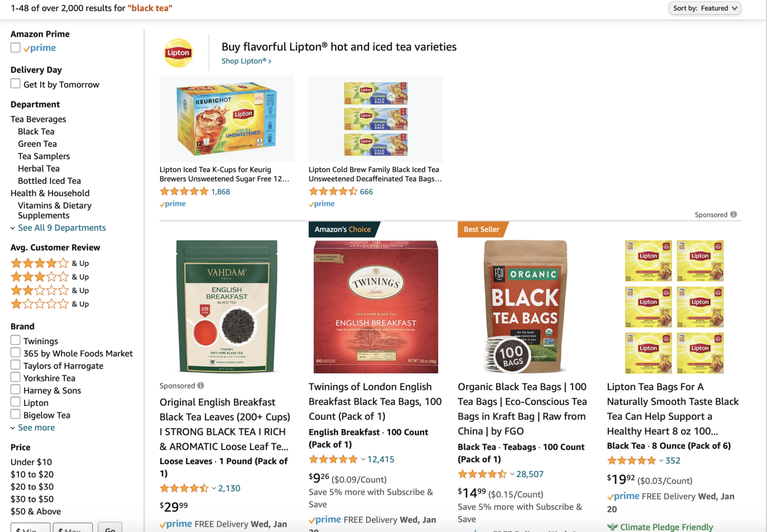This screenshot has width=767, height=532.
Task: Open the Sort by Featured dropdown
Action: [x=705, y=8]
